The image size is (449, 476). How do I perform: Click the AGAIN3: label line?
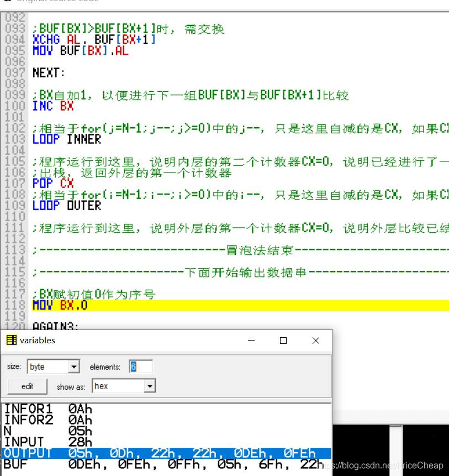tap(55, 326)
